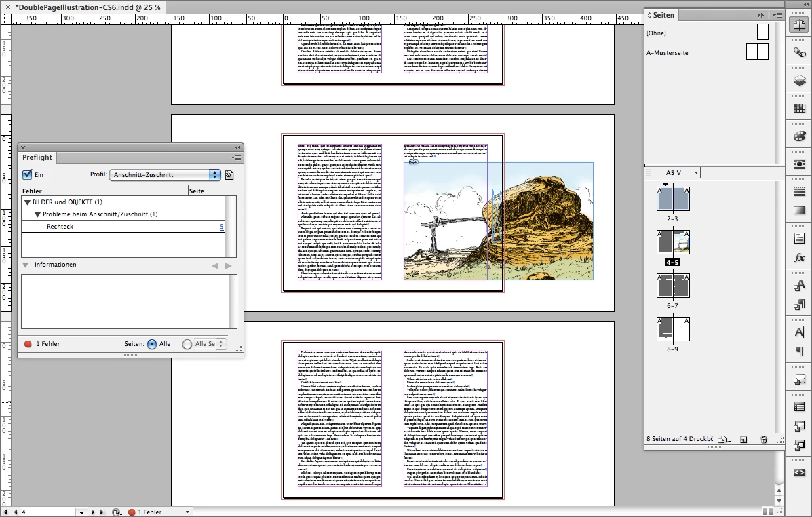The height and width of the screenshot is (517, 812).
Task: Open the Object Styles panel icon
Action: point(799,379)
